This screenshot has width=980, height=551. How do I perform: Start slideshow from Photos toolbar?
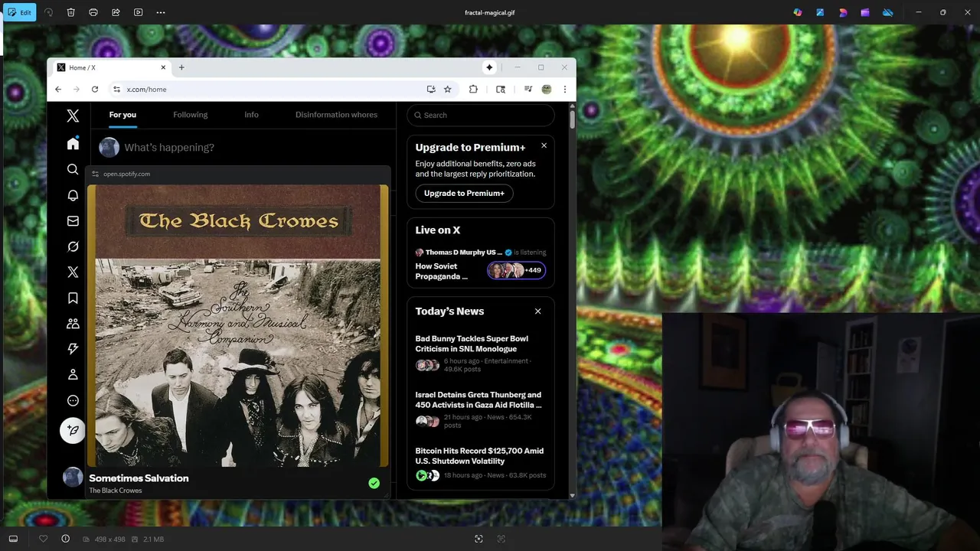(138, 12)
